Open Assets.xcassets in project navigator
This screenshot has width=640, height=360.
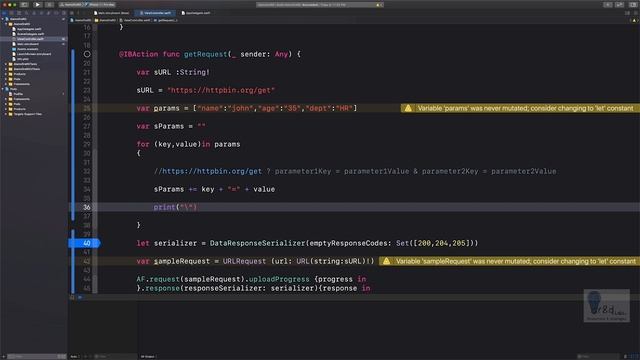(26, 49)
